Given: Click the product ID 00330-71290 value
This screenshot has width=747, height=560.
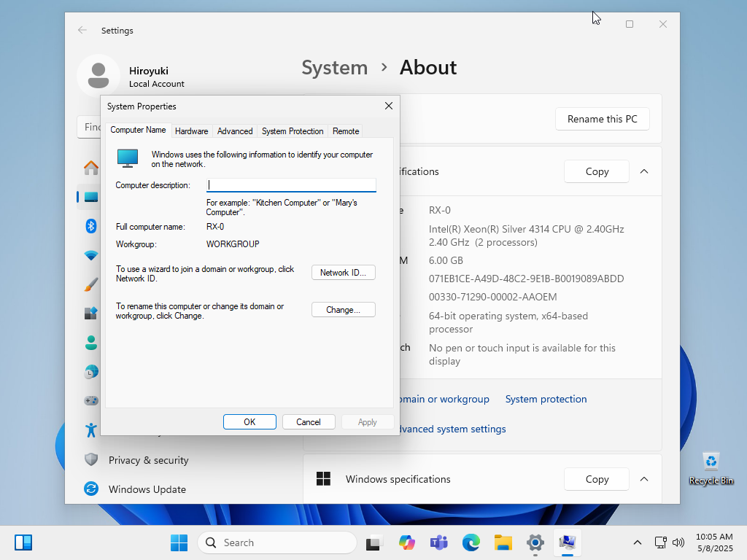Looking at the screenshot, I should [492, 297].
